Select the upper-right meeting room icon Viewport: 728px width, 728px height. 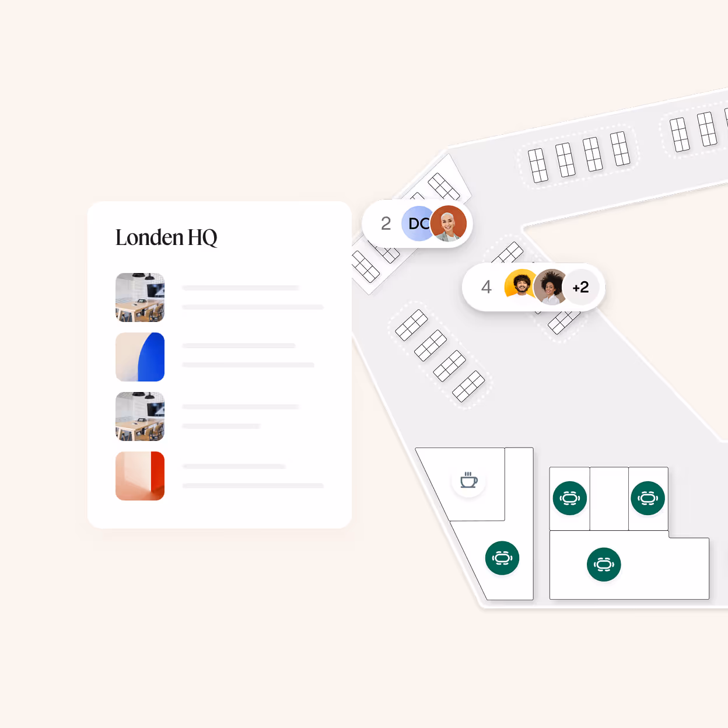pyautogui.click(x=648, y=498)
